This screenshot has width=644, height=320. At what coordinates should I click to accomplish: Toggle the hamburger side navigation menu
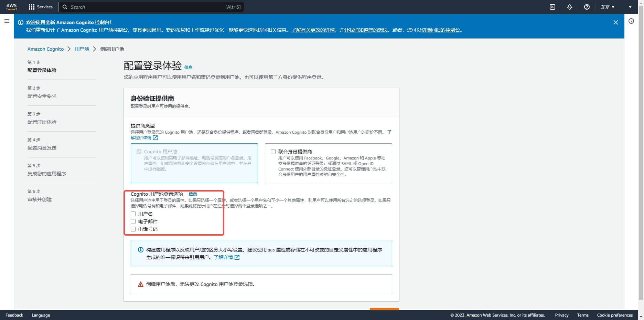tap(7, 21)
